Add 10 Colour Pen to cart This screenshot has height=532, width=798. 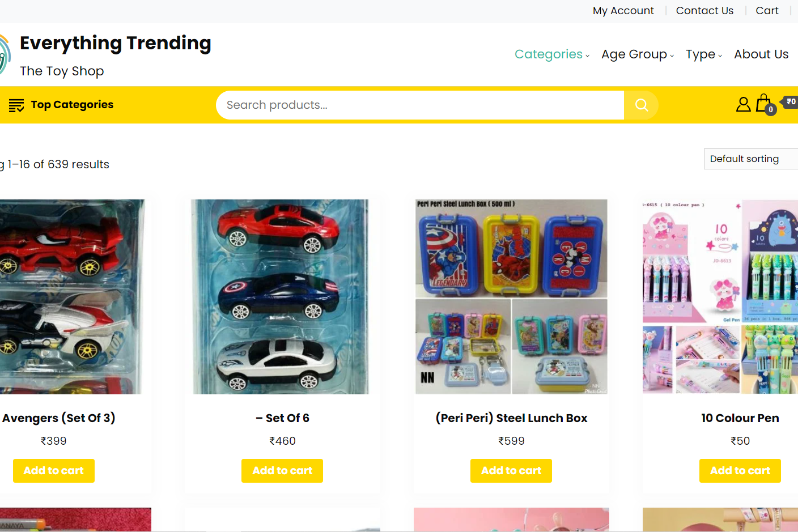click(x=740, y=471)
